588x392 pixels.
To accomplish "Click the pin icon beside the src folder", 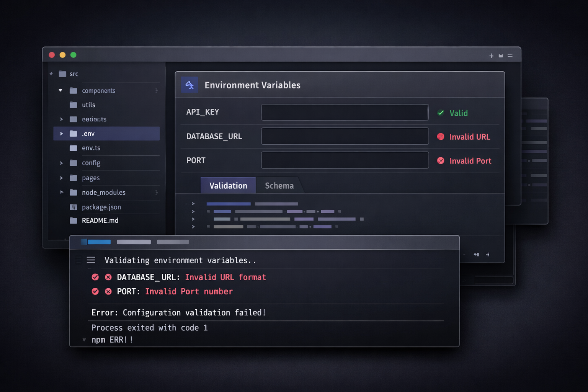I will click(51, 73).
